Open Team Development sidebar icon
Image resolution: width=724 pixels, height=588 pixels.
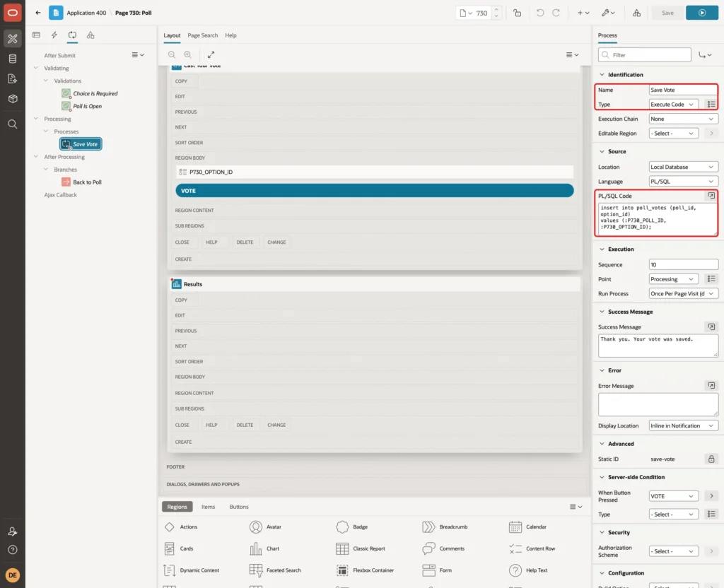click(13, 79)
